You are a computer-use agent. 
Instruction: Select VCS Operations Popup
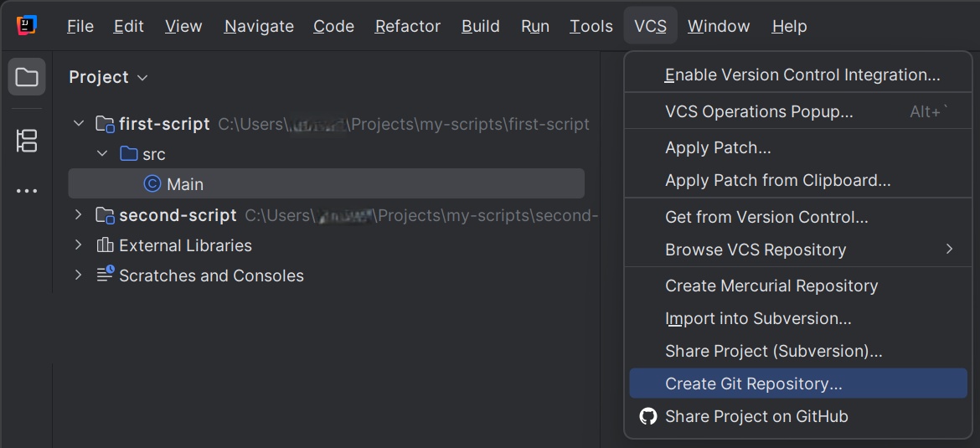(798, 112)
